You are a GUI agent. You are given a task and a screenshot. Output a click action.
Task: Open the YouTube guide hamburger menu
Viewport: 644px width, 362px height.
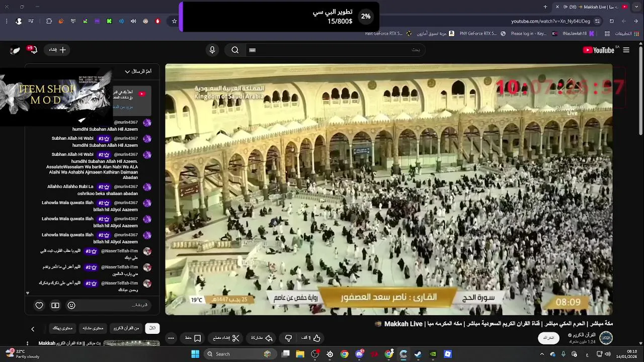pos(626,50)
